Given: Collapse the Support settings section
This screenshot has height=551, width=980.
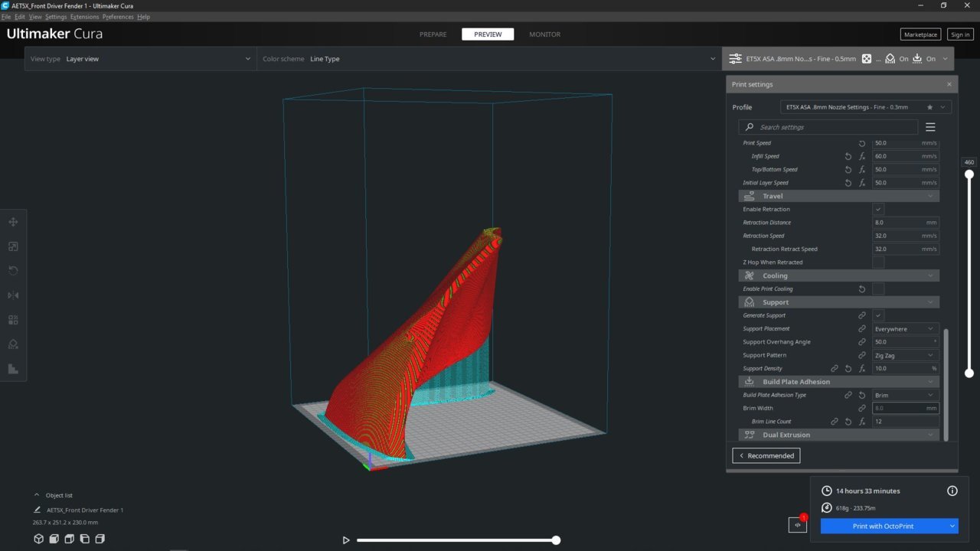Looking at the screenshot, I should pos(838,302).
